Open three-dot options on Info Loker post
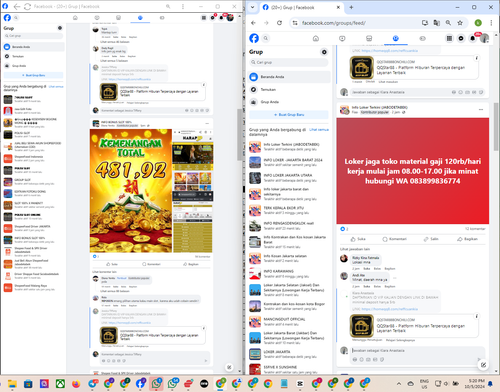This screenshot has height=392, width=500. (481, 109)
